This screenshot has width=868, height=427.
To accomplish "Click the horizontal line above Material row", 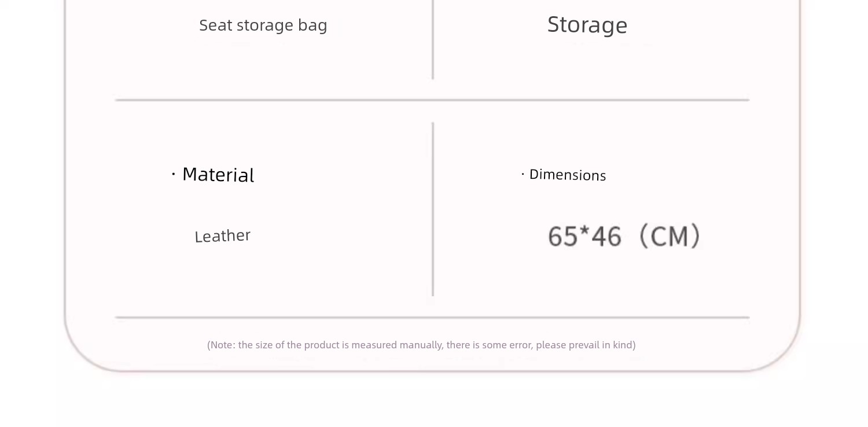I will tap(432, 100).
